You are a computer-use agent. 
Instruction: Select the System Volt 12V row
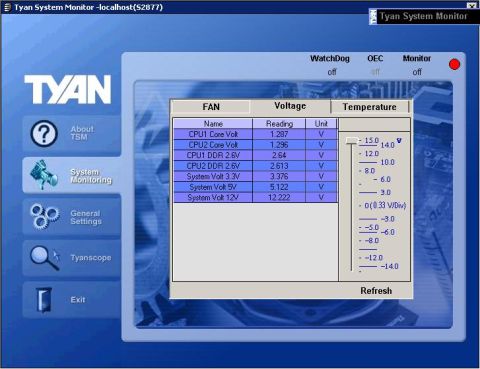point(255,198)
